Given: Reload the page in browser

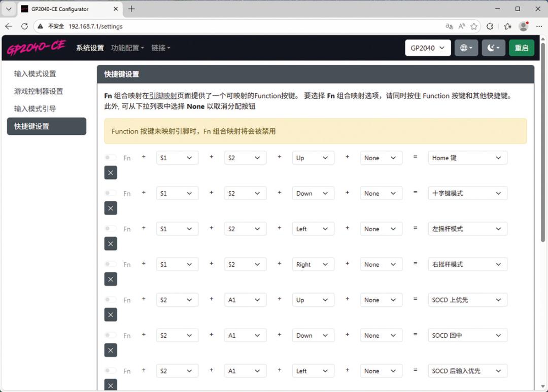Looking at the screenshot, I should click(24, 26).
